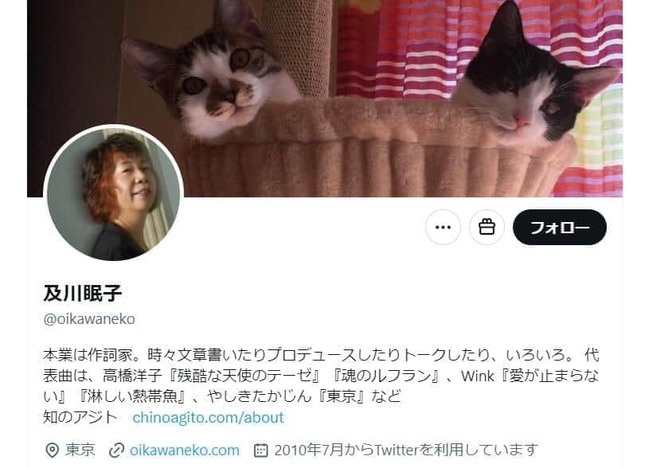Viewport: 645px width, 468px height.
Task: Click the 2010年7月 Twitter join date text
Action: click(x=406, y=450)
